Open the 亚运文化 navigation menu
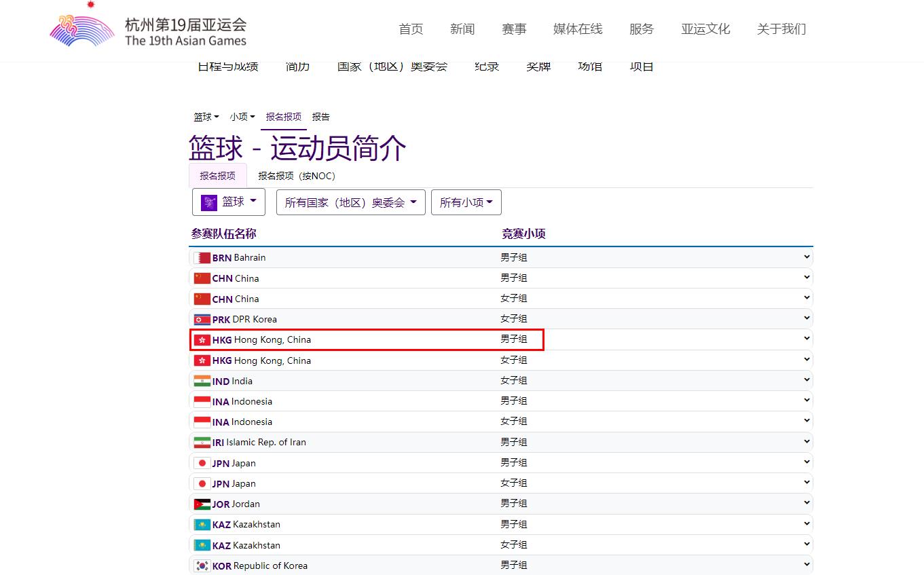924x575 pixels. [705, 29]
